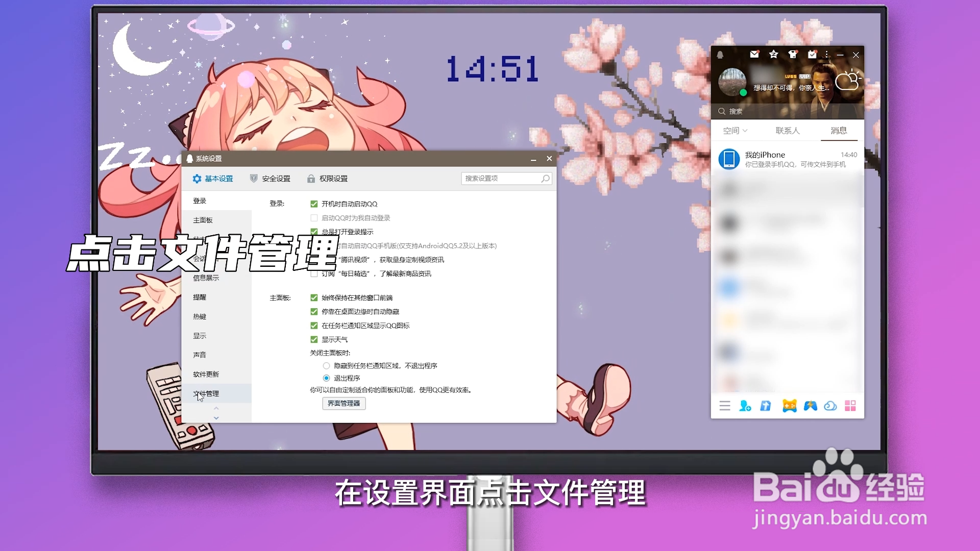Open the main menu hamburger icon
Image resolution: width=980 pixels, height=551 pixels.
pos(725,406)
